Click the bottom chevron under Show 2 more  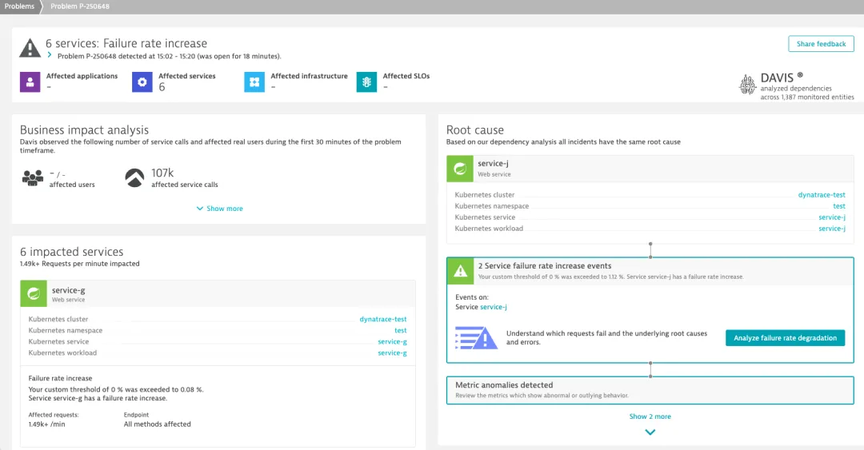(650, 432)
